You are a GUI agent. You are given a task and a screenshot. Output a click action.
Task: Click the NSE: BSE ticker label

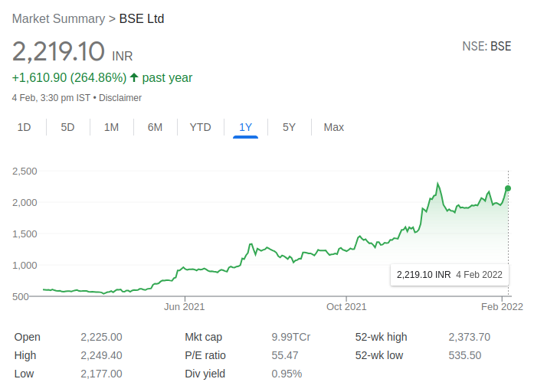[486, 46]
